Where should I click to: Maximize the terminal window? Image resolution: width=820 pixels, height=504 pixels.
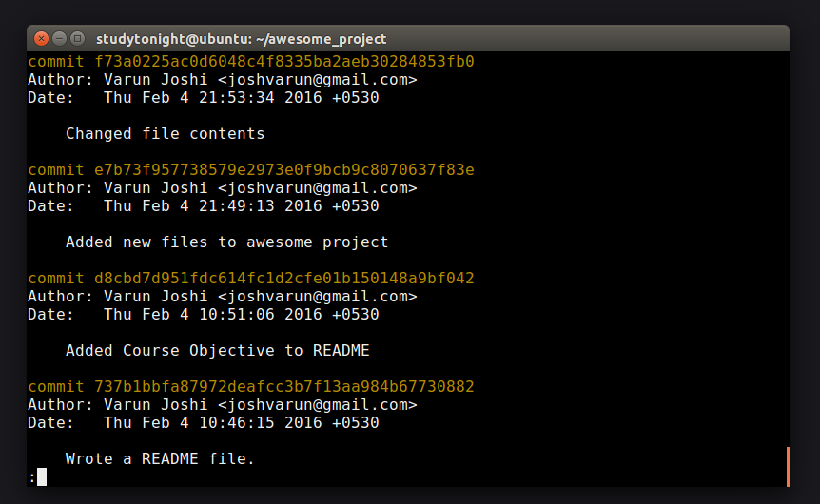click(77, 39)
